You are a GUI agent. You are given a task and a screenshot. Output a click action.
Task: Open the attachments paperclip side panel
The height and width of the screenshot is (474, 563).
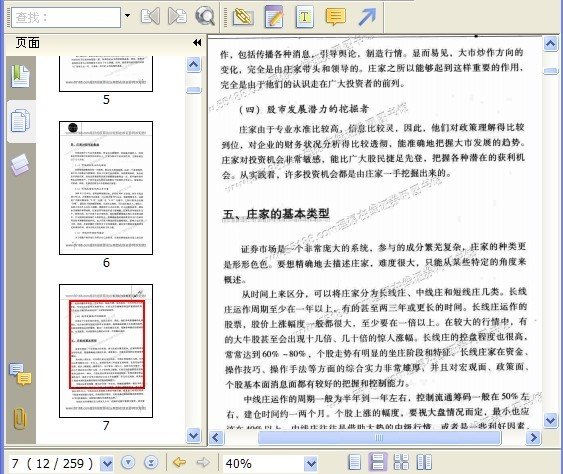point(20,418)
